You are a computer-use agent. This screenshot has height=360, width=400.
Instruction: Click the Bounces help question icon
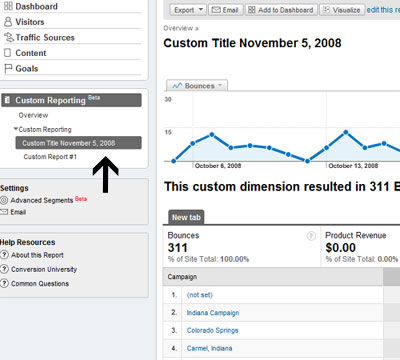coord(311,236)
